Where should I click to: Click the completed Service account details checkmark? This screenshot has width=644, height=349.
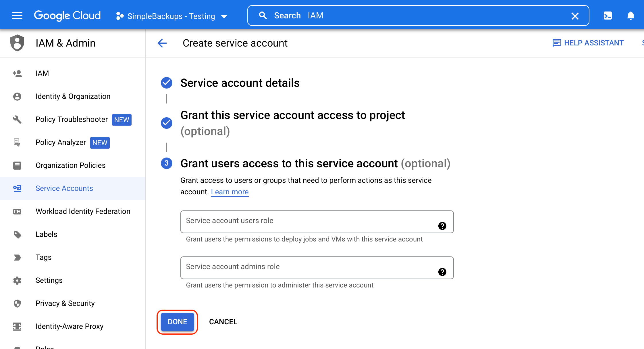166,83
